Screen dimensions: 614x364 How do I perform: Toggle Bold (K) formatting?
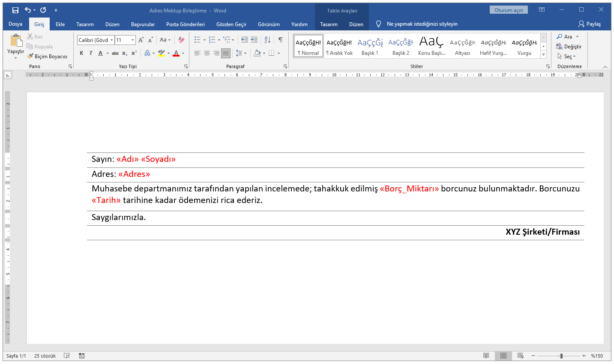[x=81, y=53]
